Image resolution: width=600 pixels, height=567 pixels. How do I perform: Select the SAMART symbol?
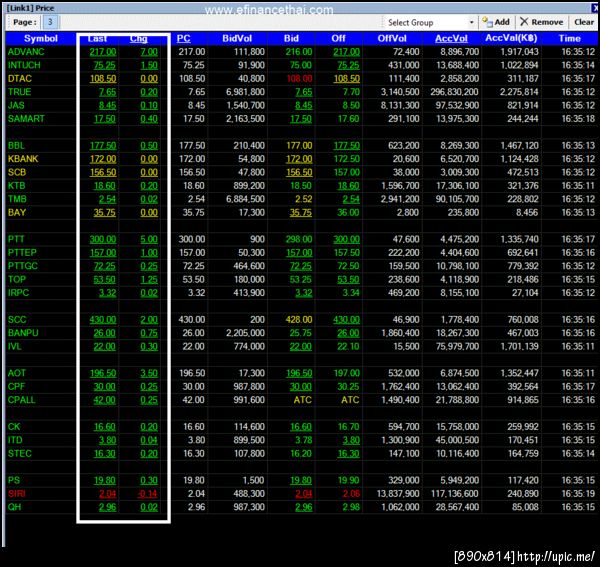pos(26,119)
